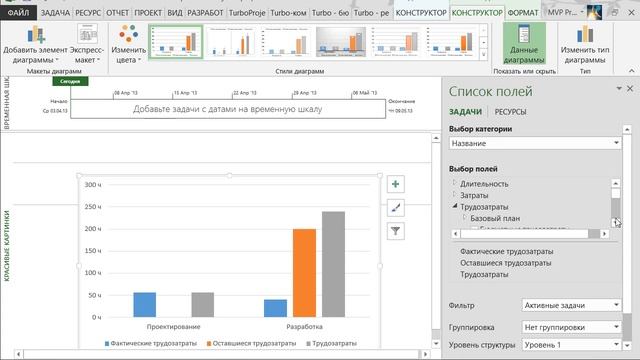Click Разработка axis label
The width and height of the screenshot is (640, 360).
[x=304, y=327]
